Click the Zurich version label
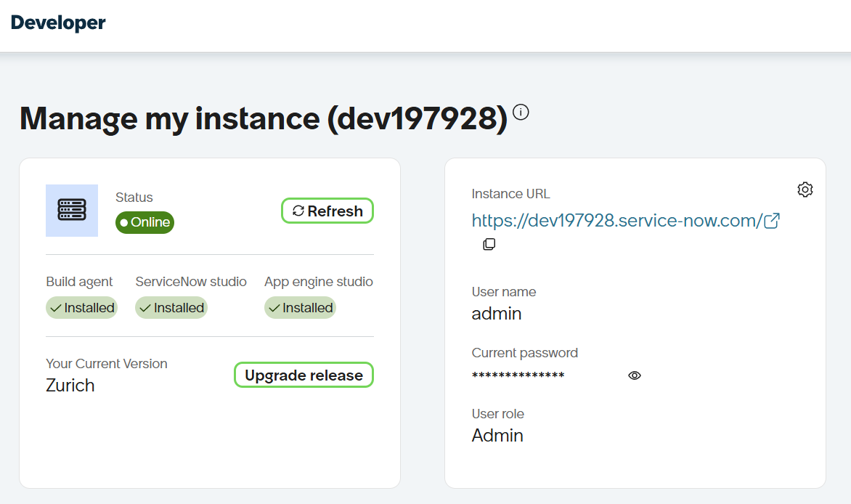The width and height of the screenshot is (851, 504). pos(70,385)
